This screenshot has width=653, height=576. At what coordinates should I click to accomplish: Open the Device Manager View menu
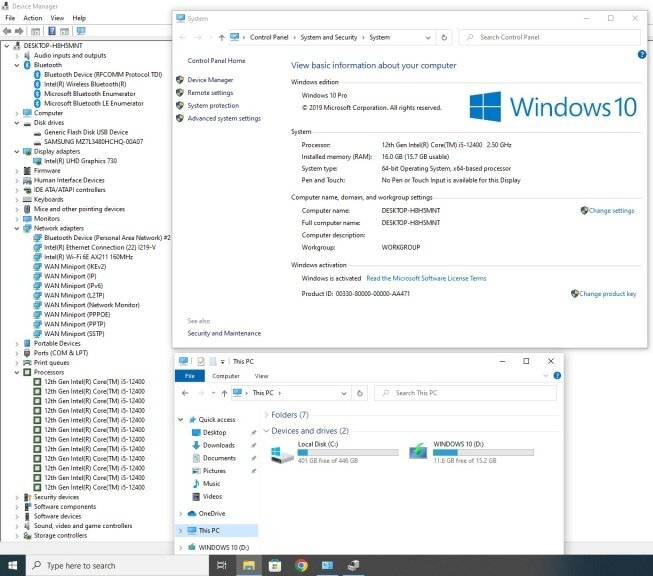57,18
